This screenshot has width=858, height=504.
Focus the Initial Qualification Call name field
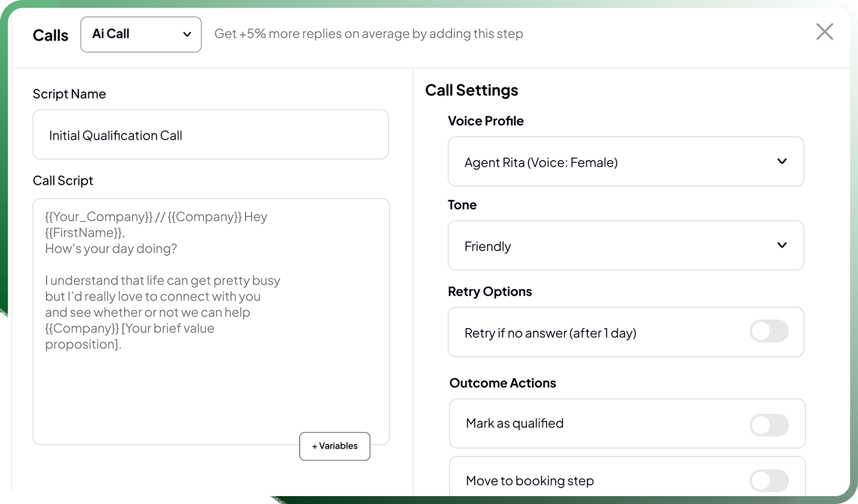pyautogui.click(x=210, y=135)
